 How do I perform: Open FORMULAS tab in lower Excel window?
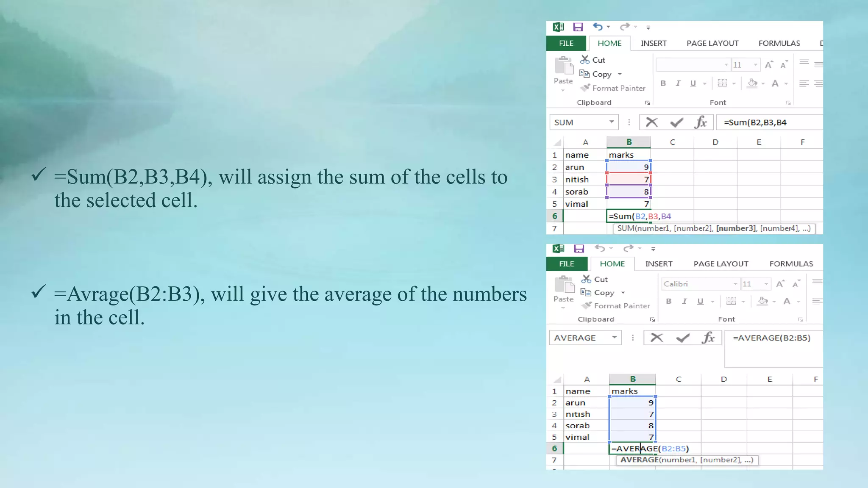pos(791,264)
